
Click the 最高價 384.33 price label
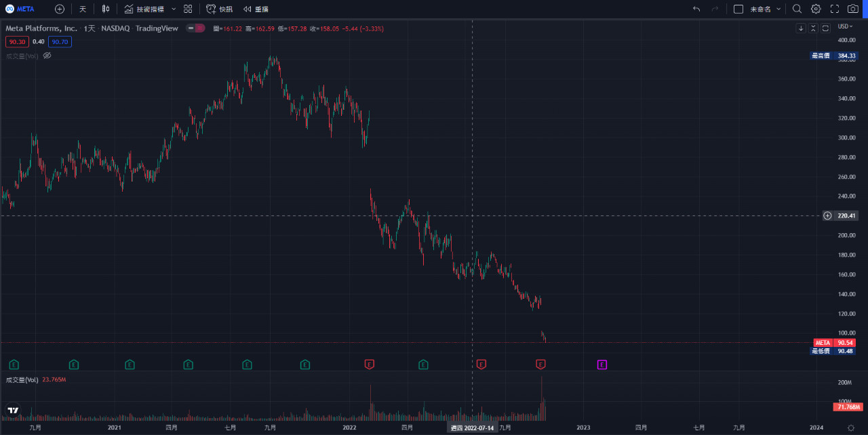coord(834,56)
